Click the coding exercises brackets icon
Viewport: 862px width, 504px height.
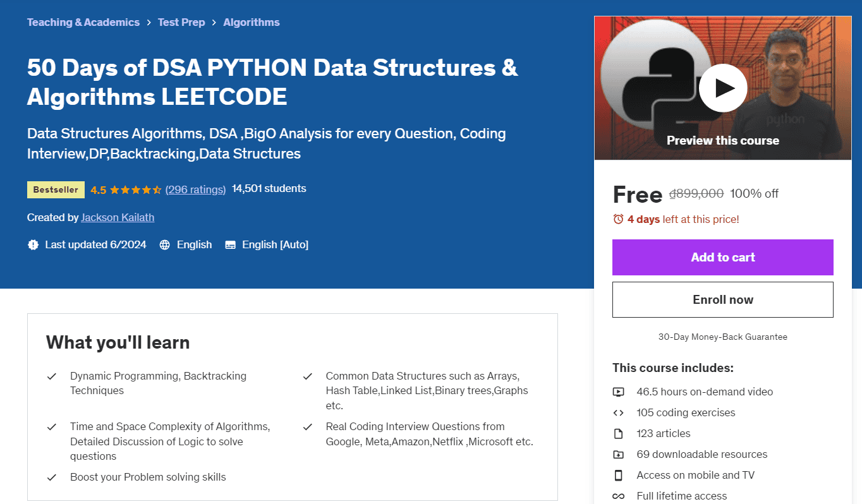(x=618, y=412)
